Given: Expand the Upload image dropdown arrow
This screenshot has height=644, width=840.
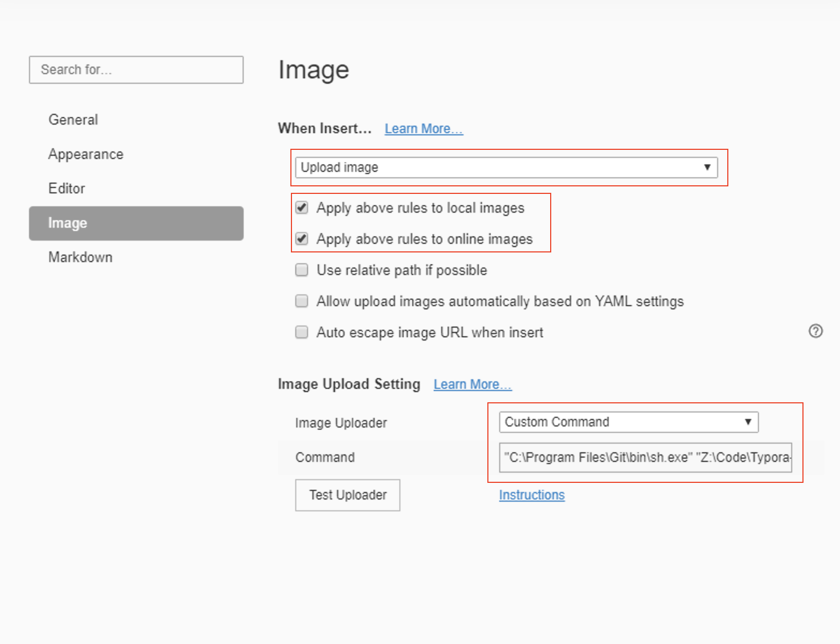Looking at the screenshot, I should coord(707,167).
